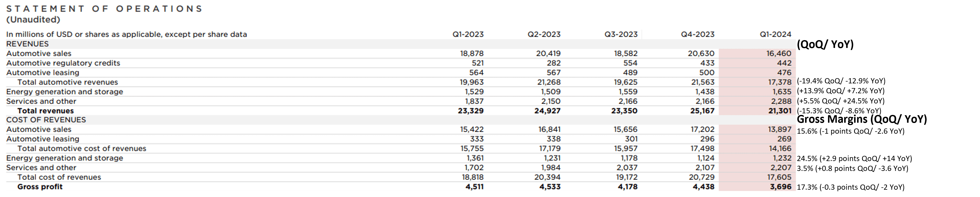Select the Gross profit row label
The image size is (980, 197).
tap(40, 187)
